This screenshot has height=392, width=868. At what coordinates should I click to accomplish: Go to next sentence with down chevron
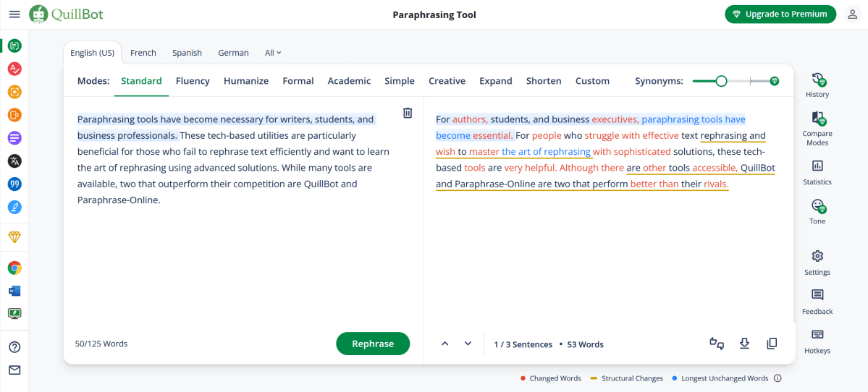coord(468,344)
